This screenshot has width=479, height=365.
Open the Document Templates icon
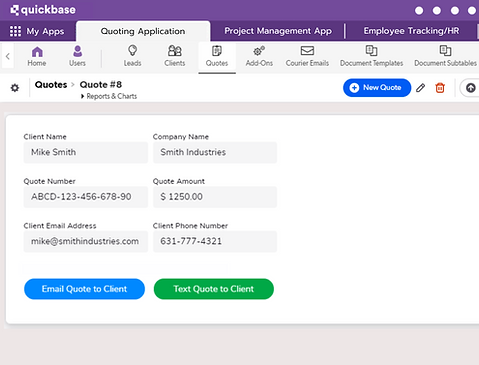click(x=371, y=51)
